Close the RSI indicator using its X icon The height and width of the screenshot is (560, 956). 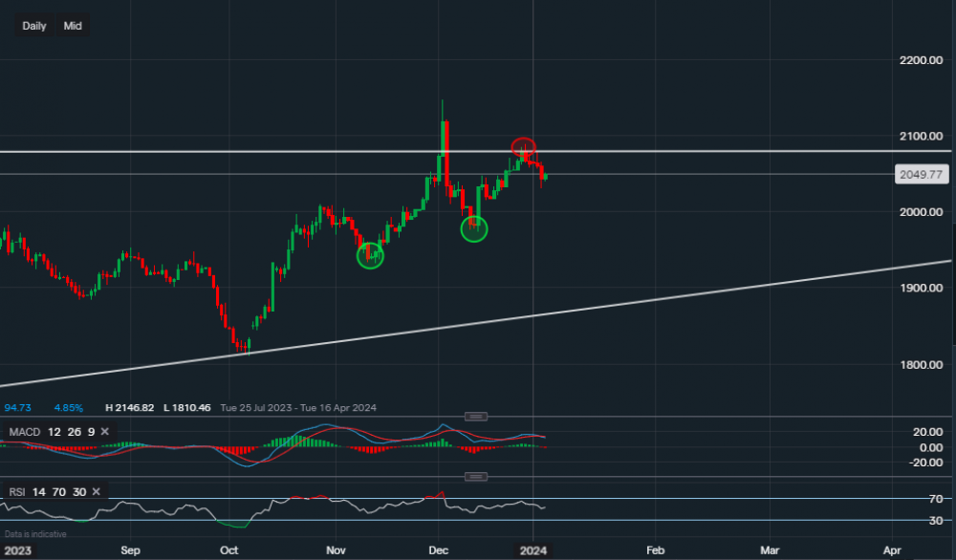[x=98, y=492]
